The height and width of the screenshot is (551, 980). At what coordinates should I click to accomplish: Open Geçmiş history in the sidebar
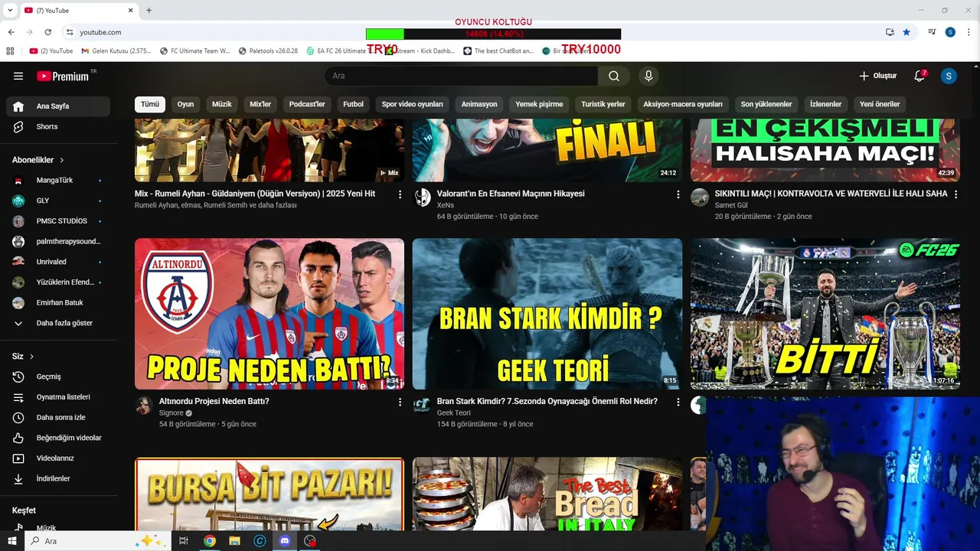(58, 377)
